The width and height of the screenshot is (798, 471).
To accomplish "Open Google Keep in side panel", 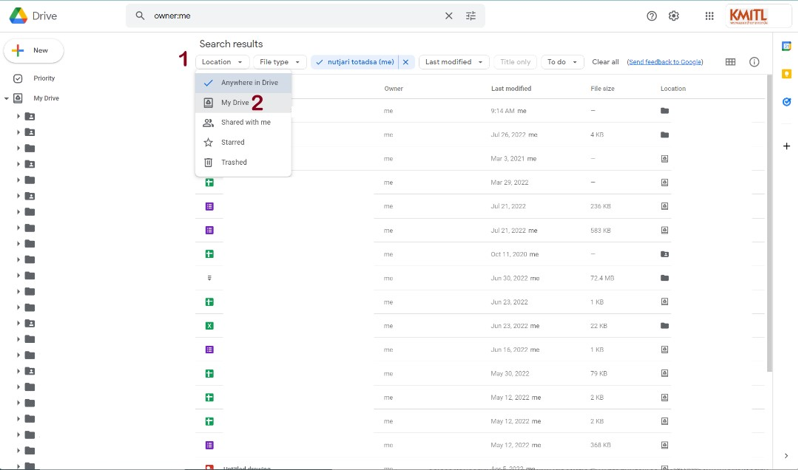I will coord(787,74).
